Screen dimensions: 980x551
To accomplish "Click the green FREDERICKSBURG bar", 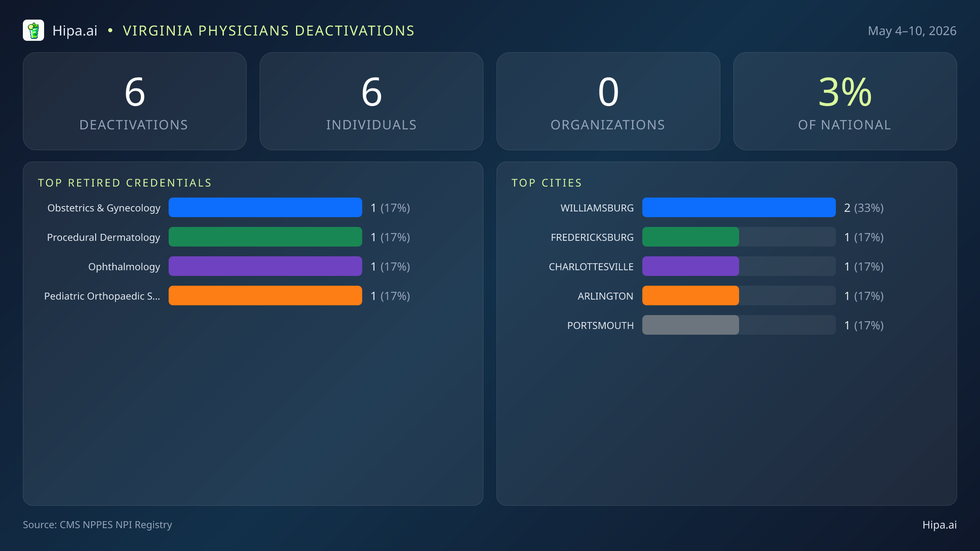I will [x=690, y=237].
